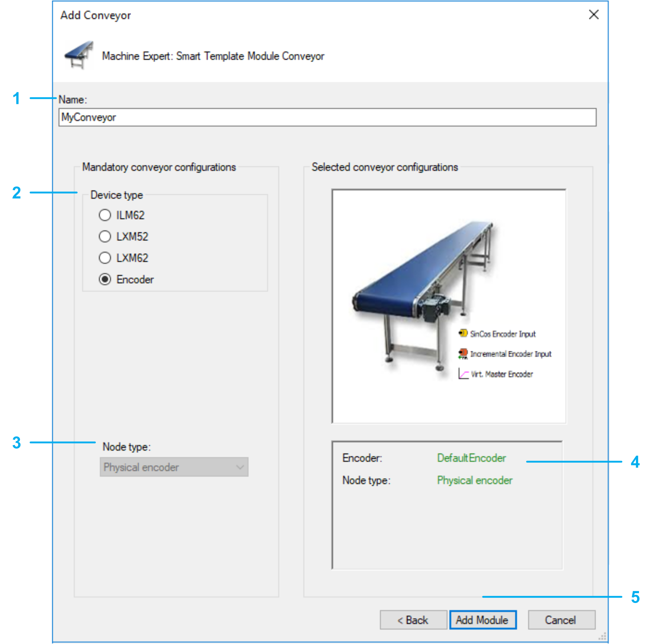Open the Node type dropdown

[x=174, y=467]
